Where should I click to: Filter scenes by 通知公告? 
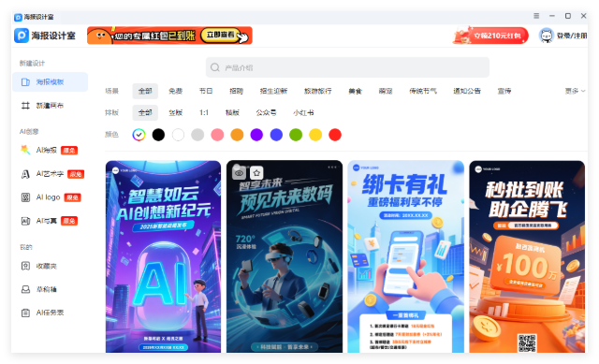467,91
